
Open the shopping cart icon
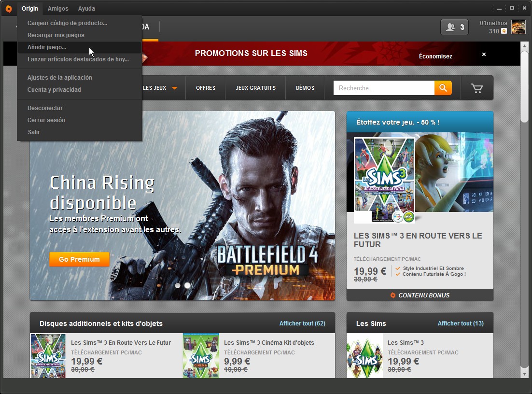click(476, 88)
